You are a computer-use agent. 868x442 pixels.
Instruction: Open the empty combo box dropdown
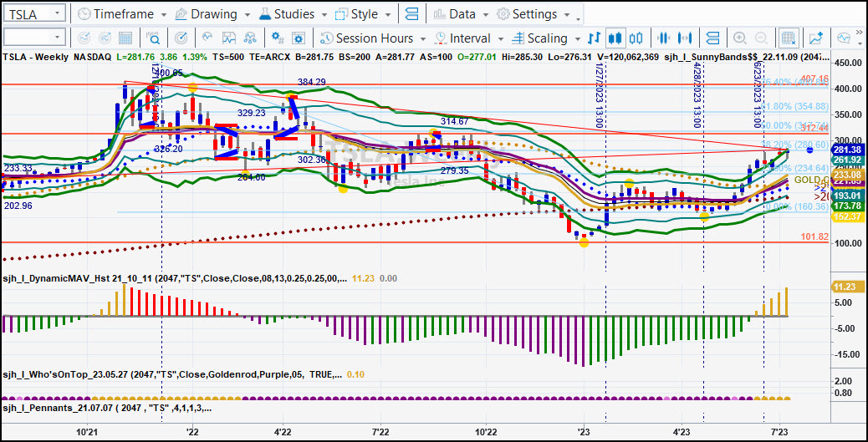pyautogui.click(x=59, y=38)
